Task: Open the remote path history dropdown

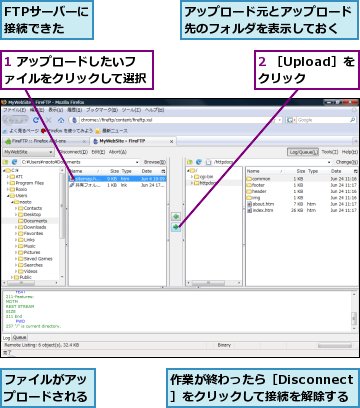Action: 329,162
